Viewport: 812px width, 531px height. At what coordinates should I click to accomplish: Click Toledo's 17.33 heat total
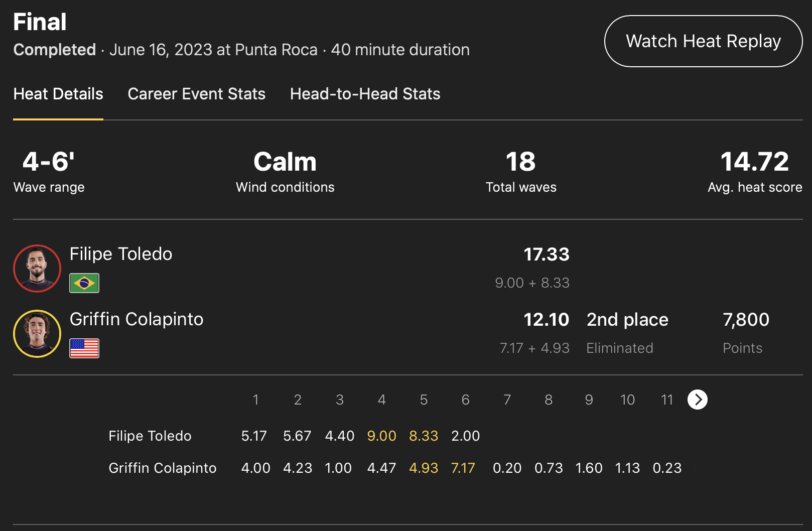coord(546,254)
